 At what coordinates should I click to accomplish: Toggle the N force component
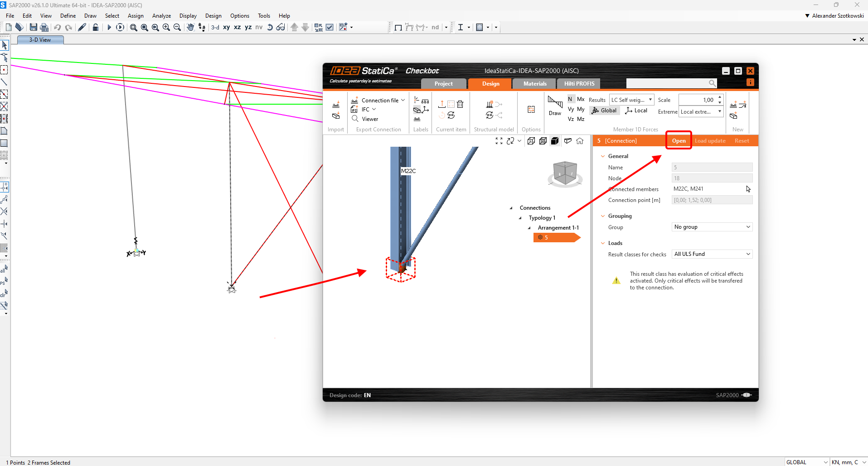click(570, 99)
